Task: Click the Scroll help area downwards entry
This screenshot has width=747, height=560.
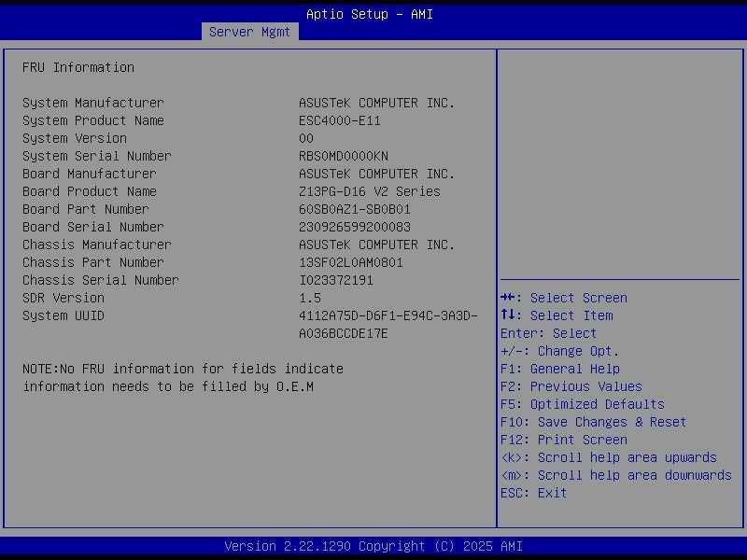Action: [616, 475]
